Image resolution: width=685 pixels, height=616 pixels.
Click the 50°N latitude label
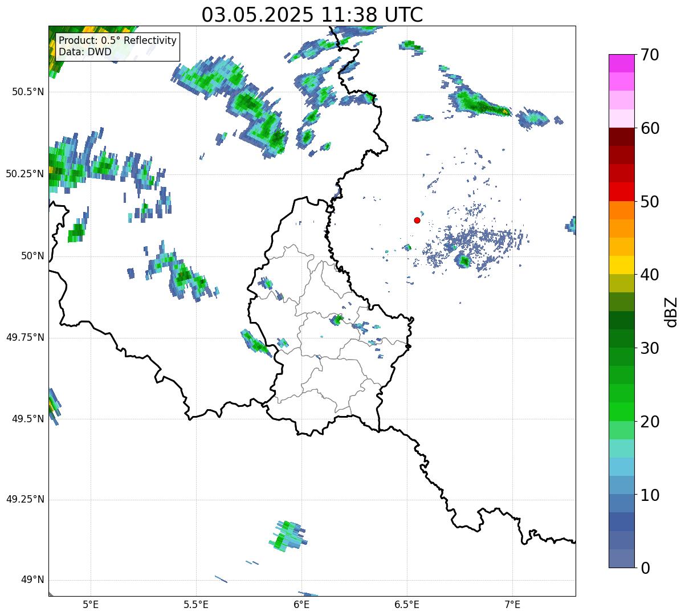click(32, 256)
